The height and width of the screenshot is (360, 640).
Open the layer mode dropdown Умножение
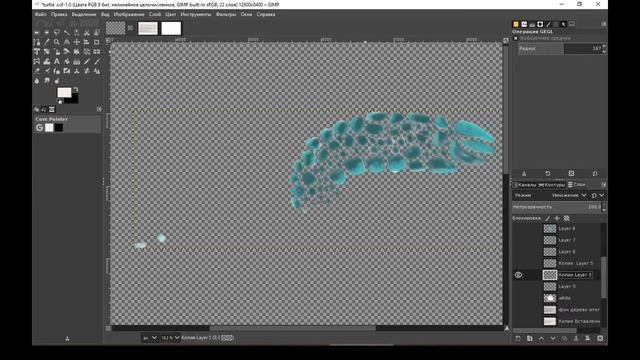[x=569, y=196]
